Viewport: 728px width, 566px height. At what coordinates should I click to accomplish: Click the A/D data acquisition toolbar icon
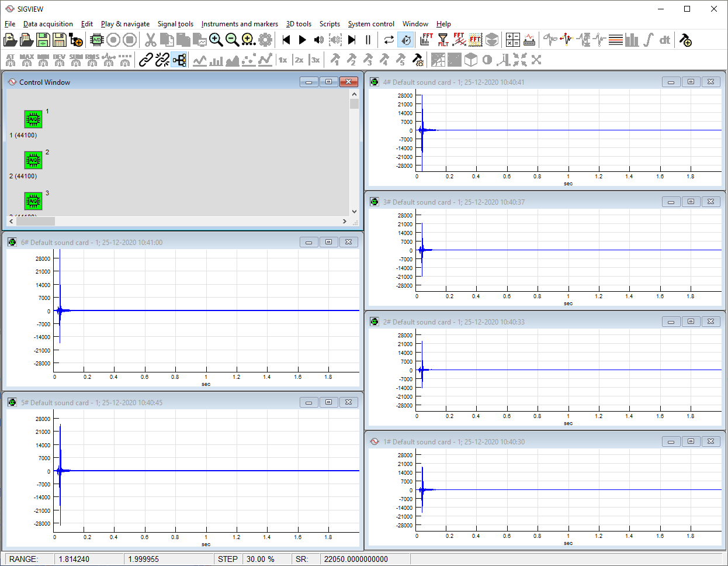(97, 40)
